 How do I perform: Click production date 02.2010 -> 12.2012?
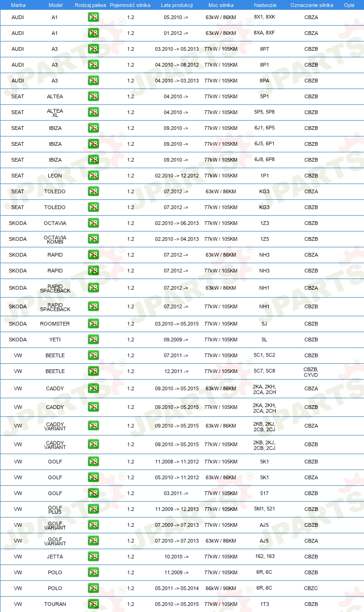point(177,176)
